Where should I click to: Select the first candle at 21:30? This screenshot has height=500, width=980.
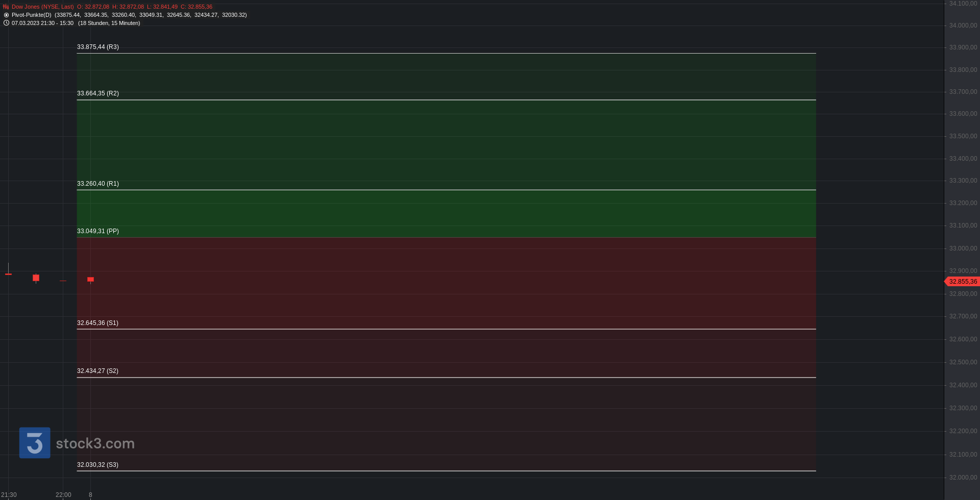tap(8, 270)
